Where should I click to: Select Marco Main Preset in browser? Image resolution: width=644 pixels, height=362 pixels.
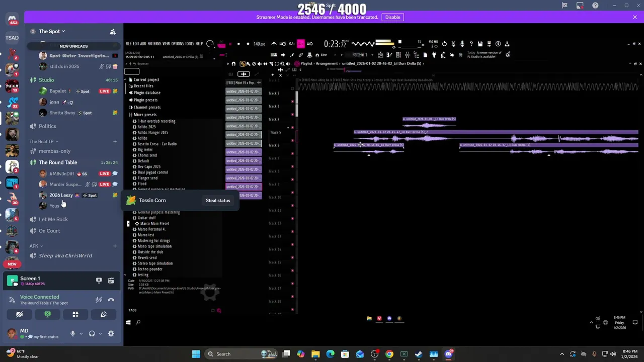tap(154, 223)
